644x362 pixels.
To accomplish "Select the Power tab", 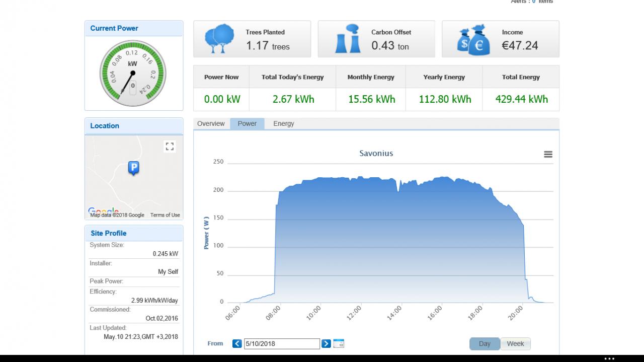I will coord(247,124).
